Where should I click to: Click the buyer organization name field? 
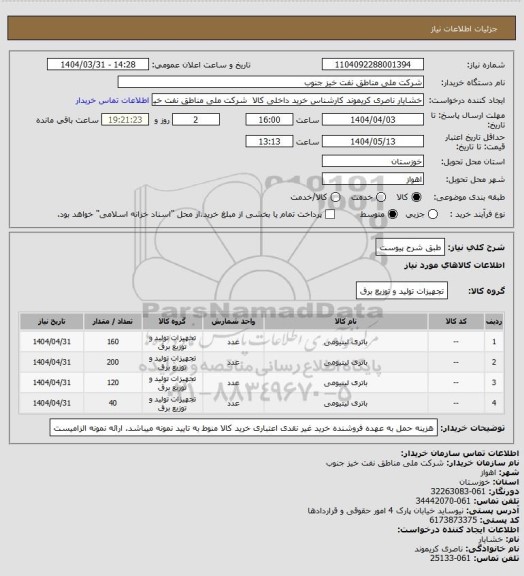point(270,82)
